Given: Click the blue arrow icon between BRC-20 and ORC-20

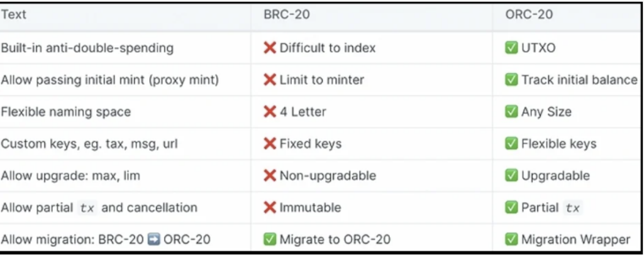Looking at the screenshot, I should [153, 239].
